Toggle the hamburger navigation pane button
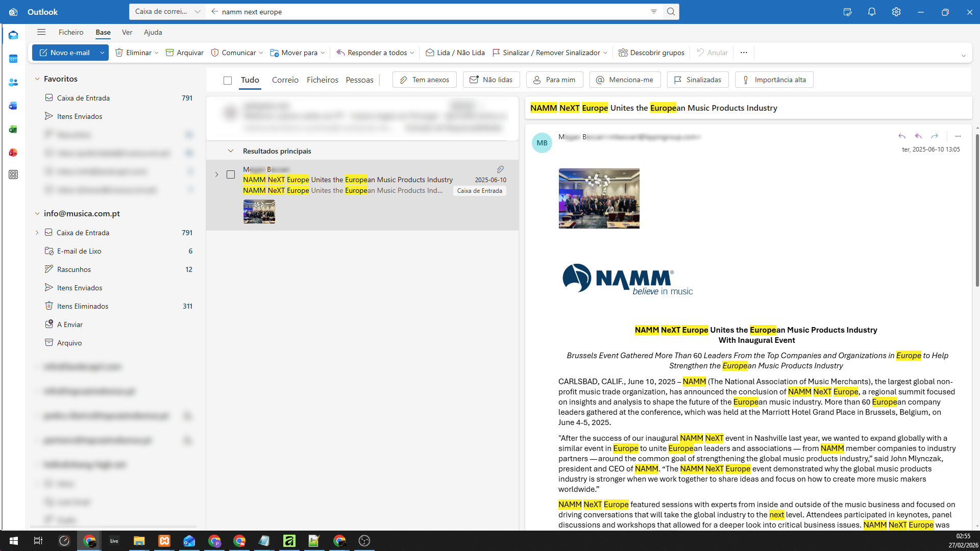The height and width of the screenshot is (551, 980). tap(41, 32)
